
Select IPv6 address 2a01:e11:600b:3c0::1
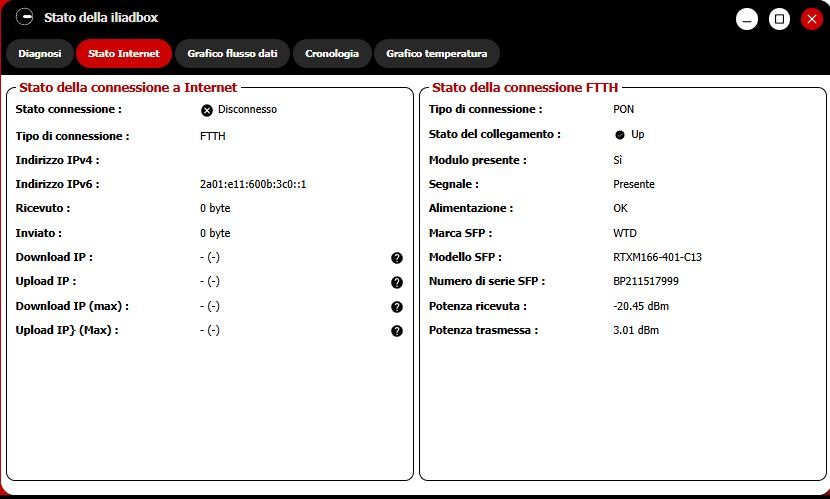(x=253, y=184)
